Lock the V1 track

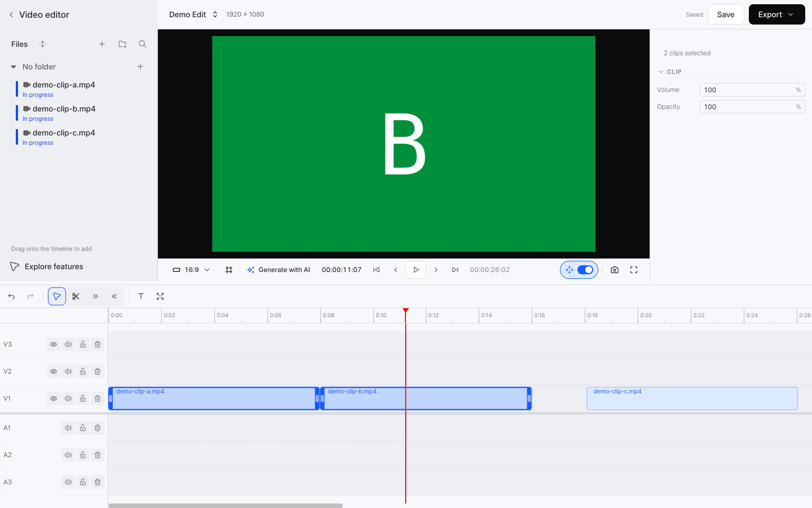83,398
